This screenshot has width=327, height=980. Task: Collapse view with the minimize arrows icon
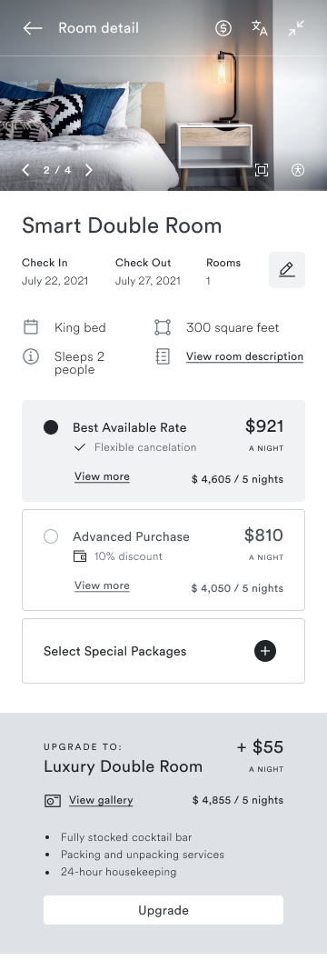296,28
